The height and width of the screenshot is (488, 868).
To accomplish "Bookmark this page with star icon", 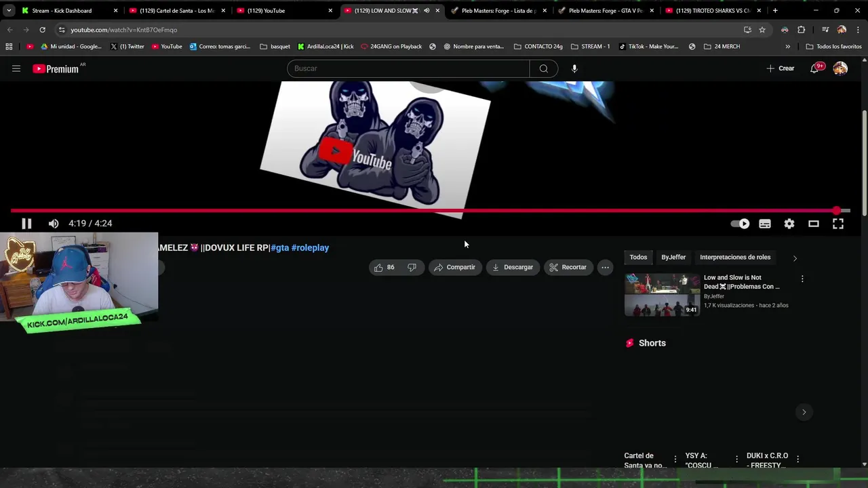I will pyautogui.click(x=762, y=30).
